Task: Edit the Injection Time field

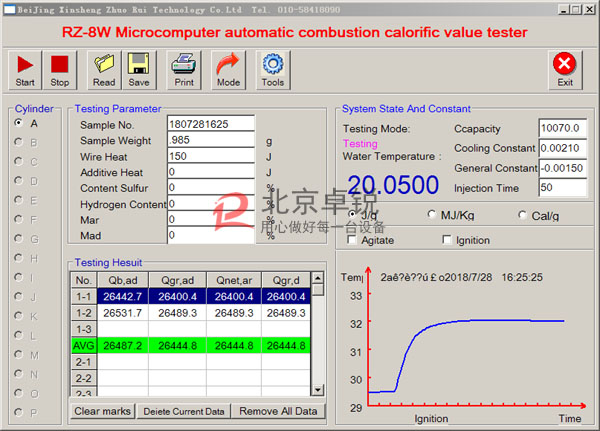Action: pos(562,188)
